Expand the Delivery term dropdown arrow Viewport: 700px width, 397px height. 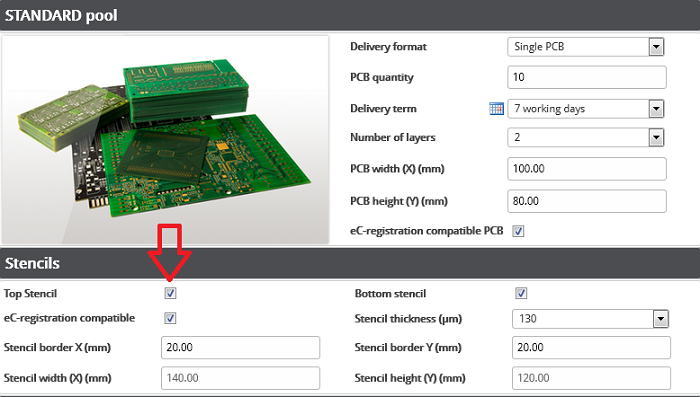point(656,109)
